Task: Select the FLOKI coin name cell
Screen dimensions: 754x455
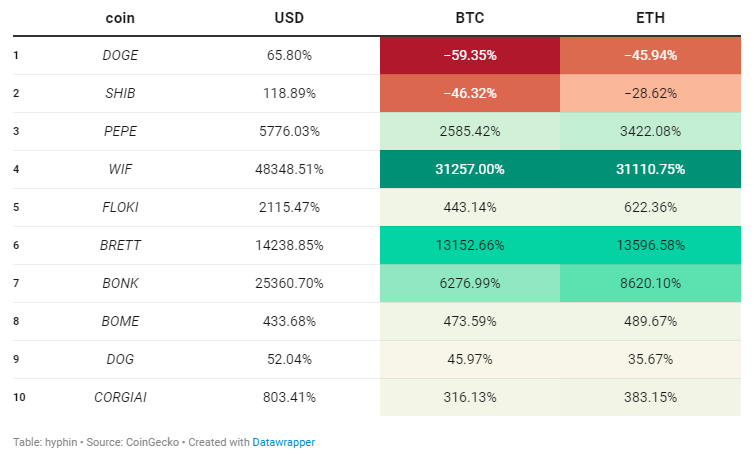Action: (x=121, y=207)
